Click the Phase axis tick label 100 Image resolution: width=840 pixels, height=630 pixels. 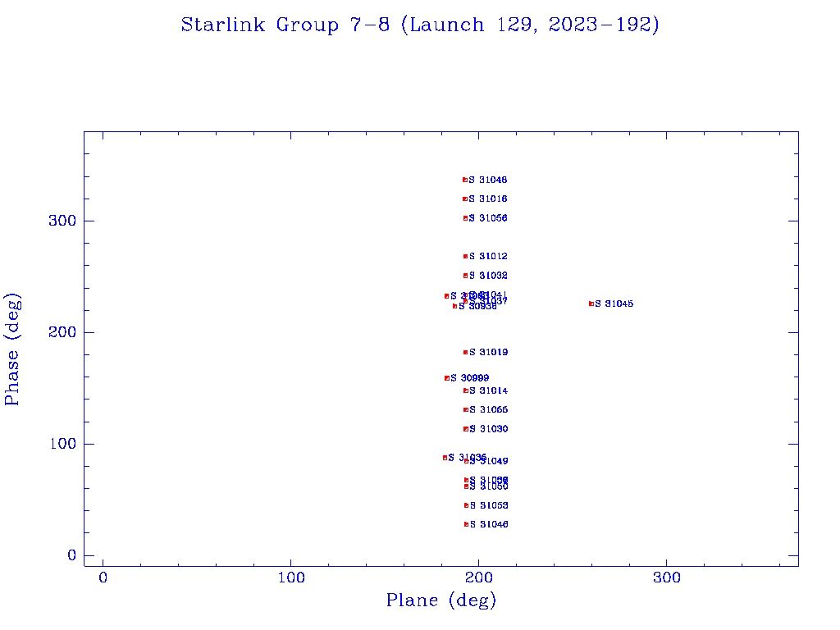(x=63, y=444)
